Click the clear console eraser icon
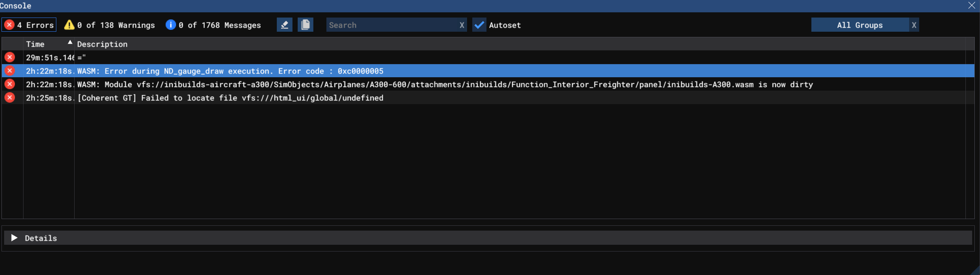 pyautogui.click(x=284, y=25)
